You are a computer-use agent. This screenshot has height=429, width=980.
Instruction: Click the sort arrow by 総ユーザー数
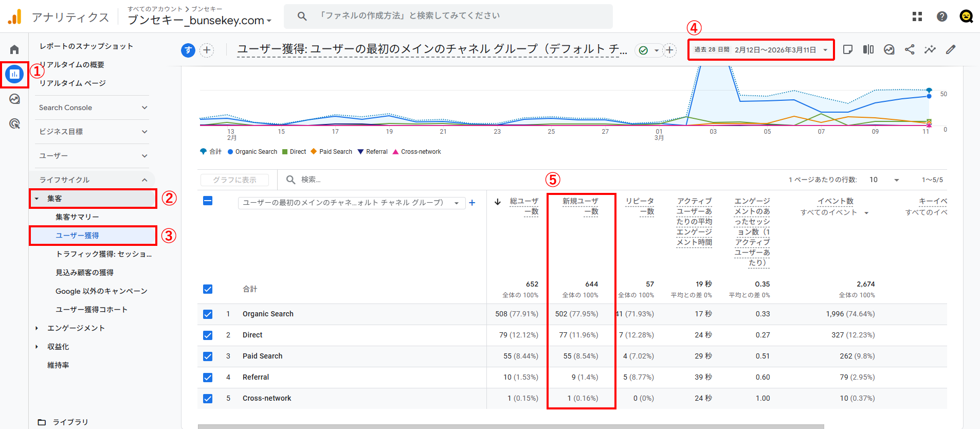pos(498,202)
